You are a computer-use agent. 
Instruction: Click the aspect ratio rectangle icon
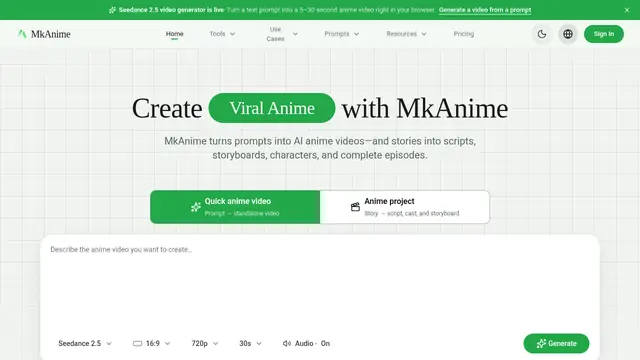pos(138,344)
